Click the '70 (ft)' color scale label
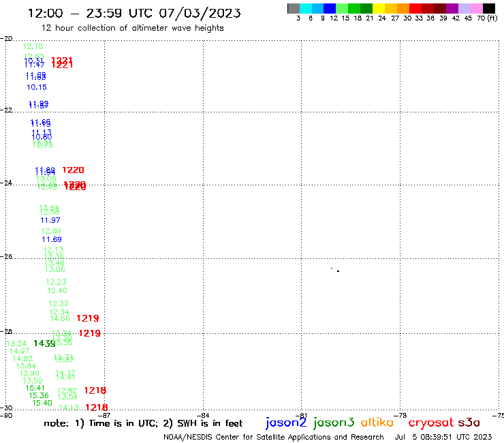 pyautogui.click(x=487, y=18)
